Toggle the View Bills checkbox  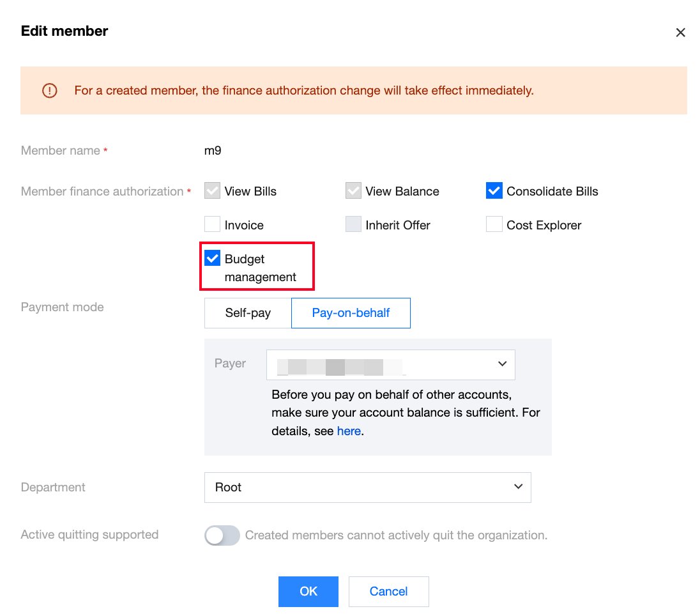[213, 191]
